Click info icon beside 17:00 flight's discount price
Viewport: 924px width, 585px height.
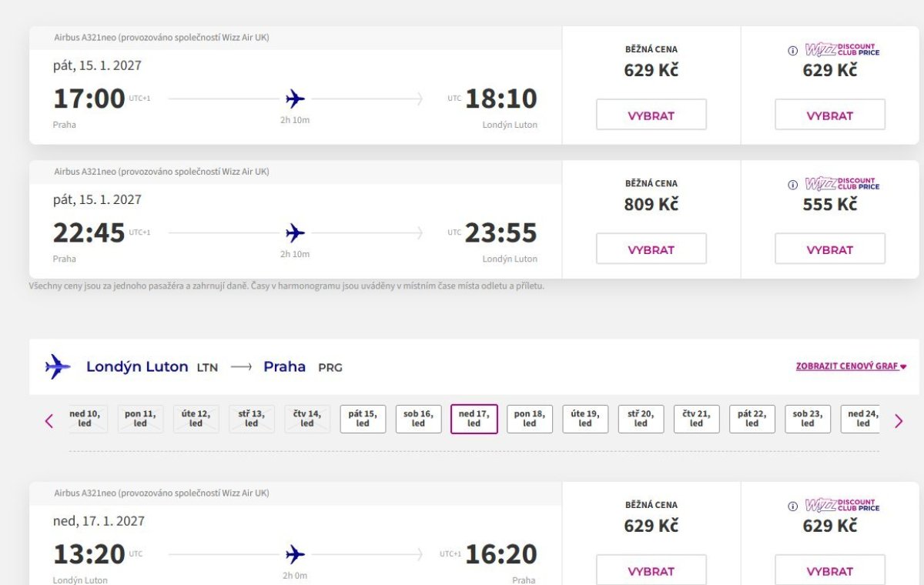(792, 51)
